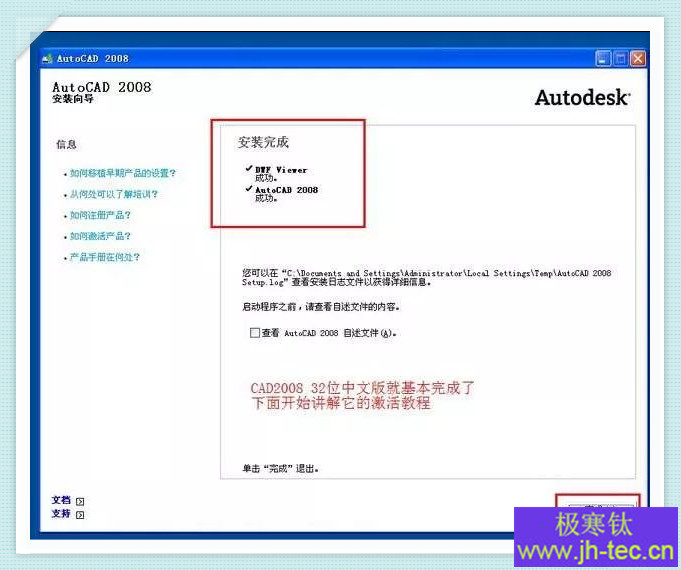The height and width of the screenshot is (570, 681).
Task: Open link 从何处可以了解培训?
Action: tap(114, 194)
